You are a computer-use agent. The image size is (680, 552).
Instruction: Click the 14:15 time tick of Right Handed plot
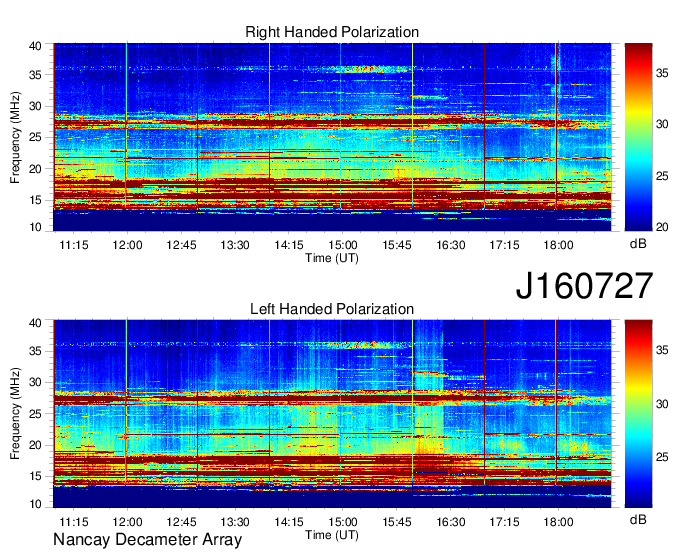[x=289, y=245]
